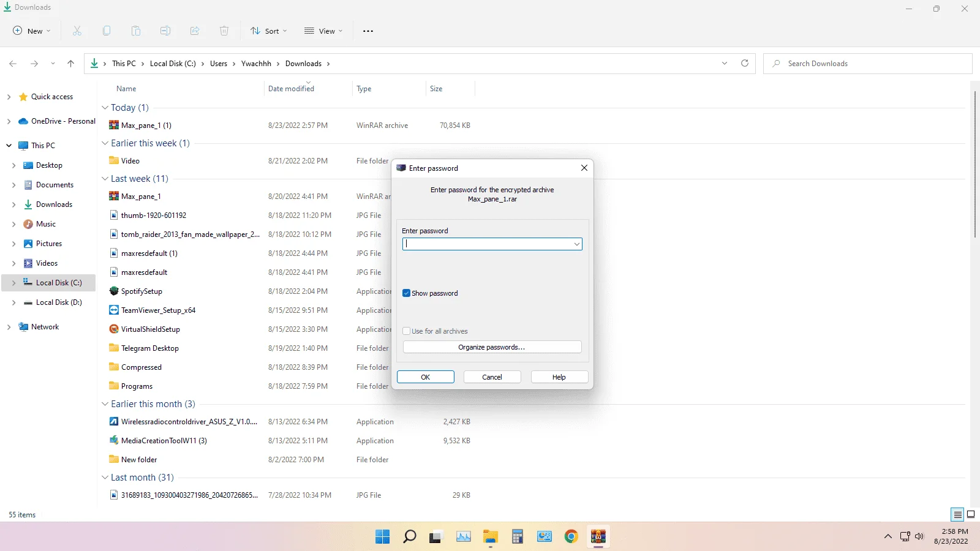Open volume control in the system tray
Screen dimensions: 980x551
click(x=919, y=536)
